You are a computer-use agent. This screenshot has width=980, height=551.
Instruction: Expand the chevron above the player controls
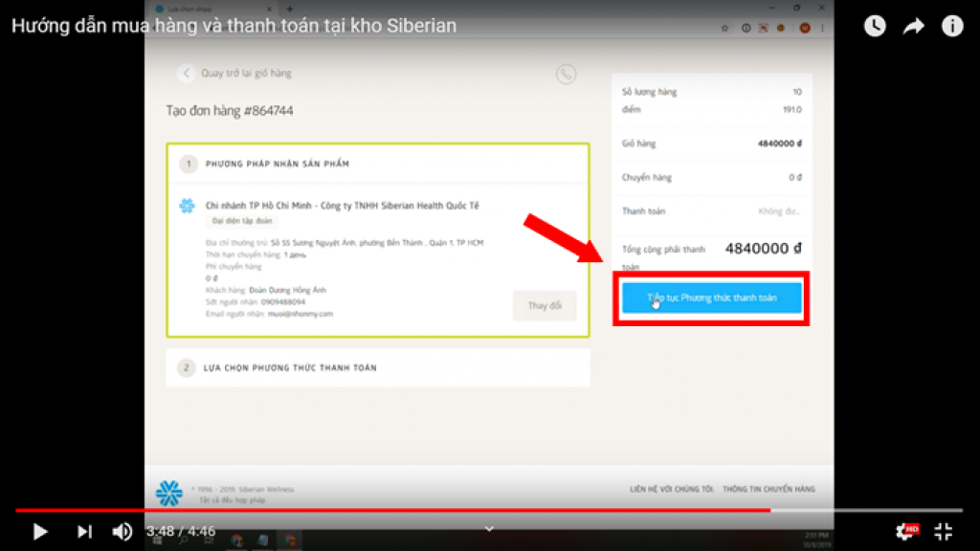[x=489, y=528]
